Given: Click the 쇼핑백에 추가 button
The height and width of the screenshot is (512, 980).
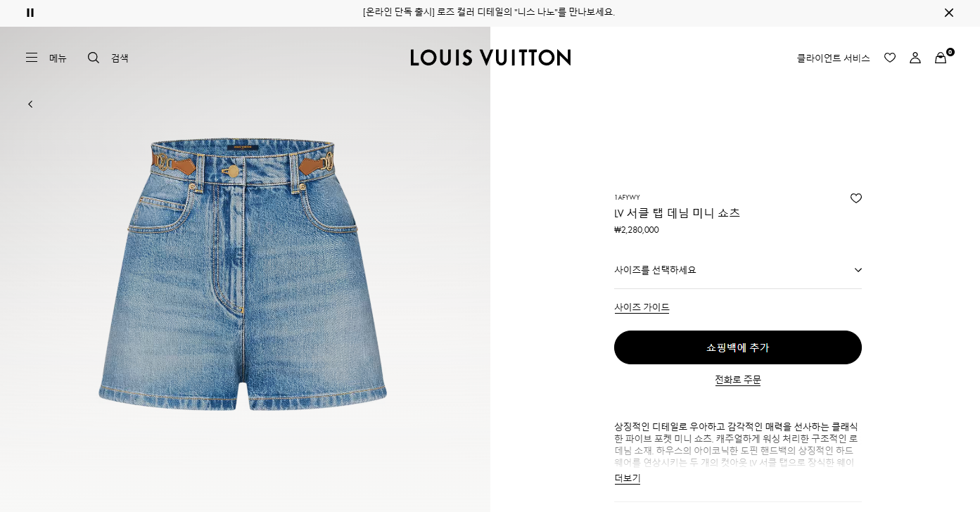Looking at the screenshot, I should coord(738,347).
